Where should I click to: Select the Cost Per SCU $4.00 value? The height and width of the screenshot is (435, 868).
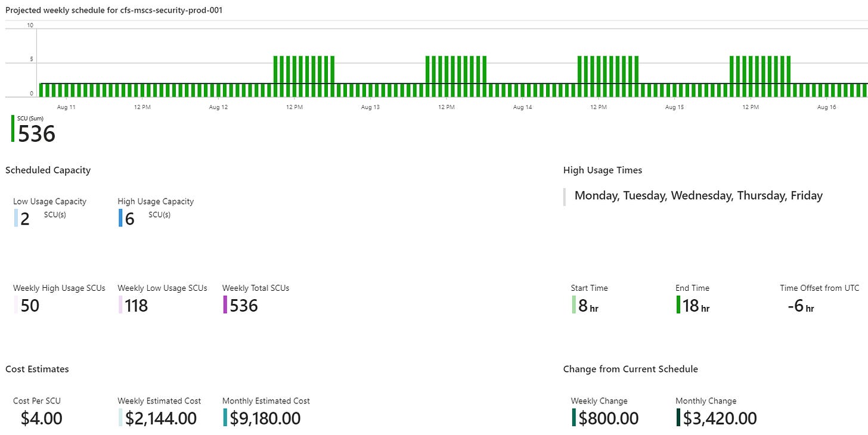[40, 418]
